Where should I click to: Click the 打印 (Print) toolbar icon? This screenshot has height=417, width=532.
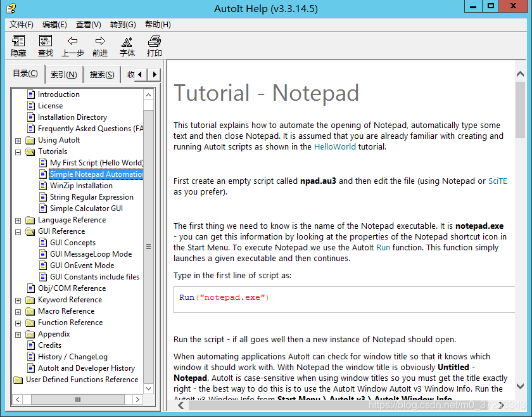(x=153, y=45)
